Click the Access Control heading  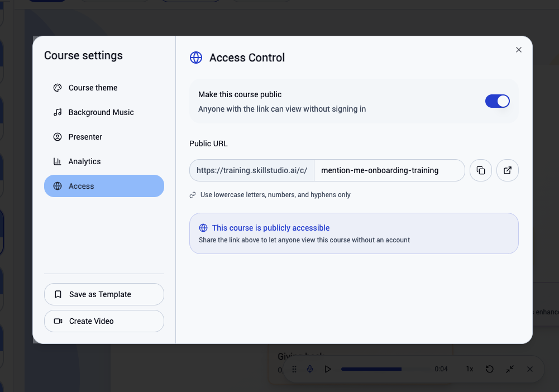pyautogui.click(x=247, y=58)
